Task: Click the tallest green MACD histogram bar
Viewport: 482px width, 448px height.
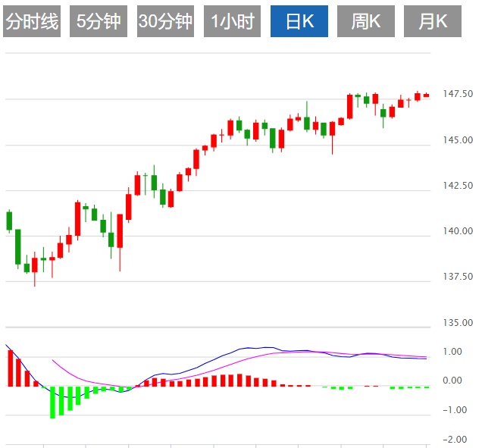Action: coord(52,403)
